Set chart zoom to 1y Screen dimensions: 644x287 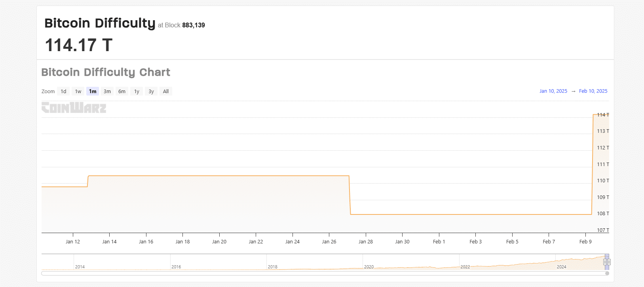pyautogui.click(x=137, y=91)
